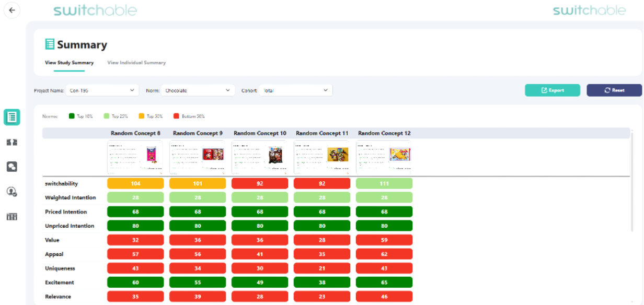The image size is (644, 305).
Task: Click the Top 10% legend swatch
Action: pyautogui.click(x=72, y=116)
